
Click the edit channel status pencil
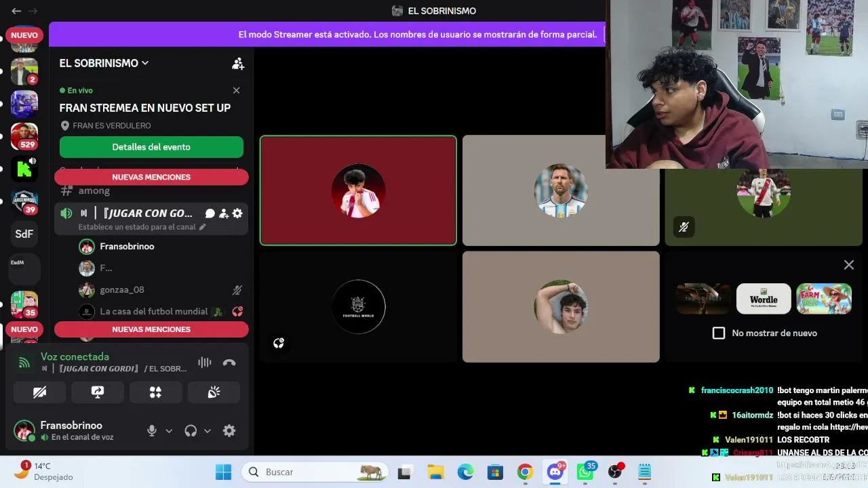[x=202, y=227]
